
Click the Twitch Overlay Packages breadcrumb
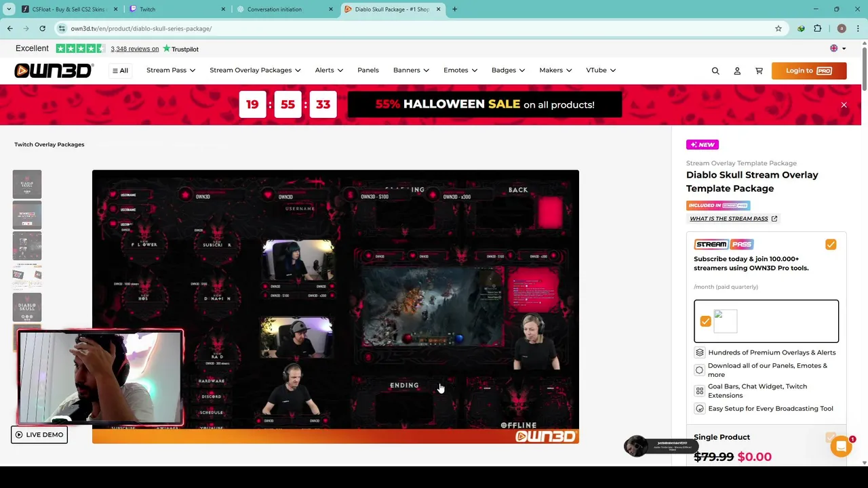(x=50, y=144)
